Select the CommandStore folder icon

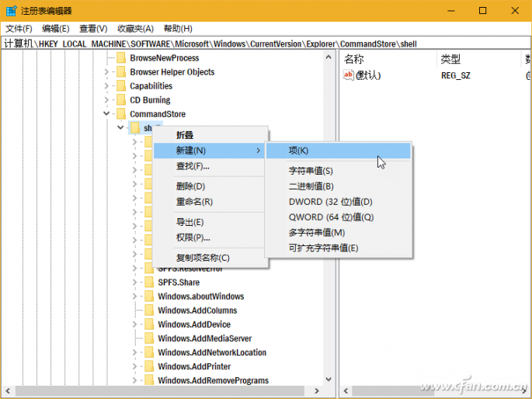(121, 114)
